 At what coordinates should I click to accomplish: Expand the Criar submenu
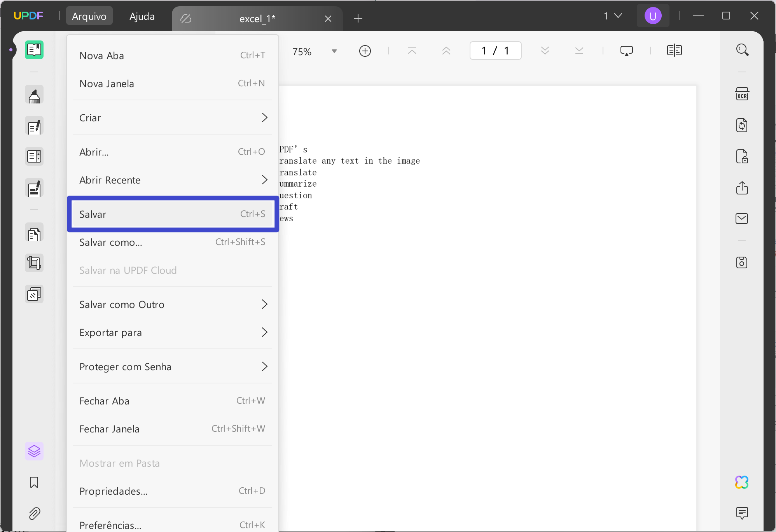[x=173, y=117]
